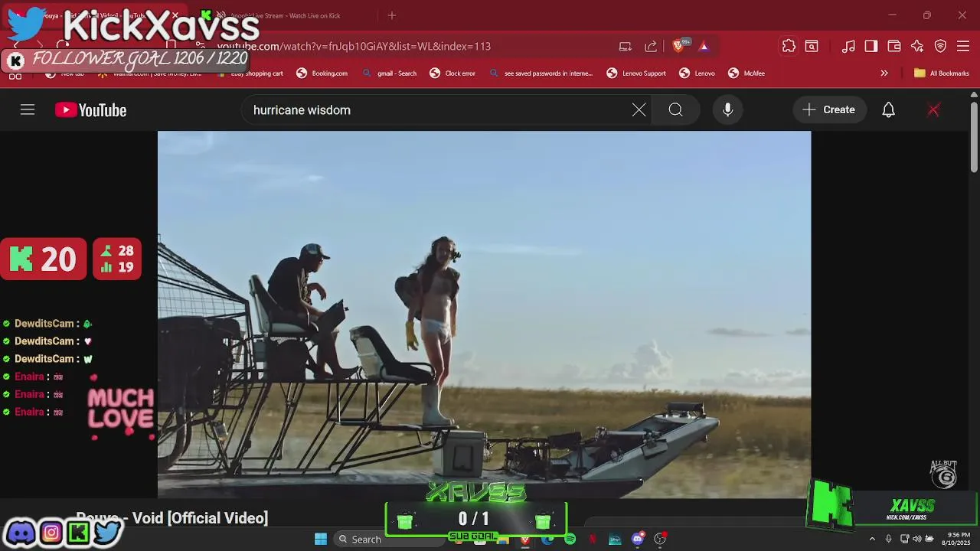980x551 pixels.
Task: Open Brave Wallet icon
Action: [x=894, y=46]
